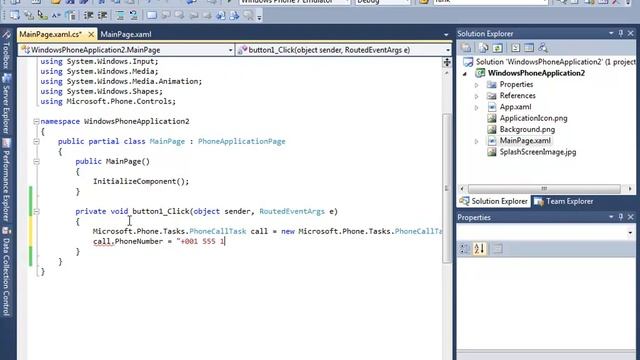This screenshot has height=360, width=640.
Task: Refresh the Solution Explorer
Action: coord(497,48)
